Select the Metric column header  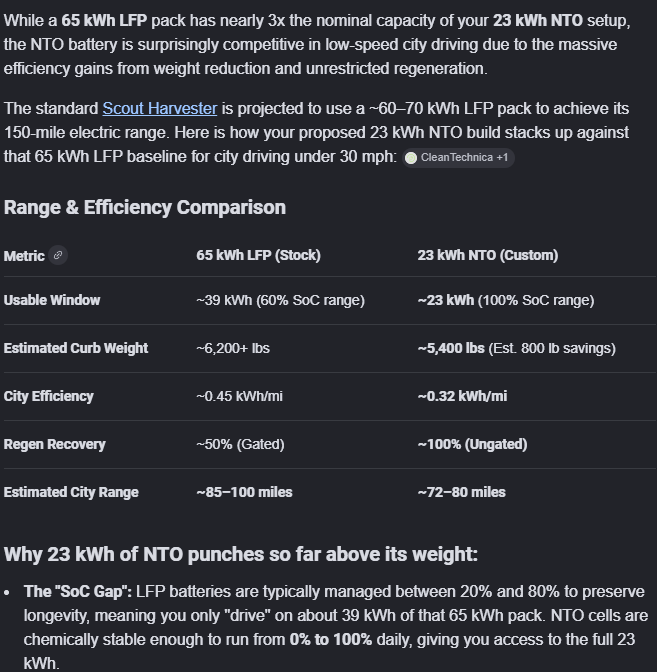click(x=24, y=256)
